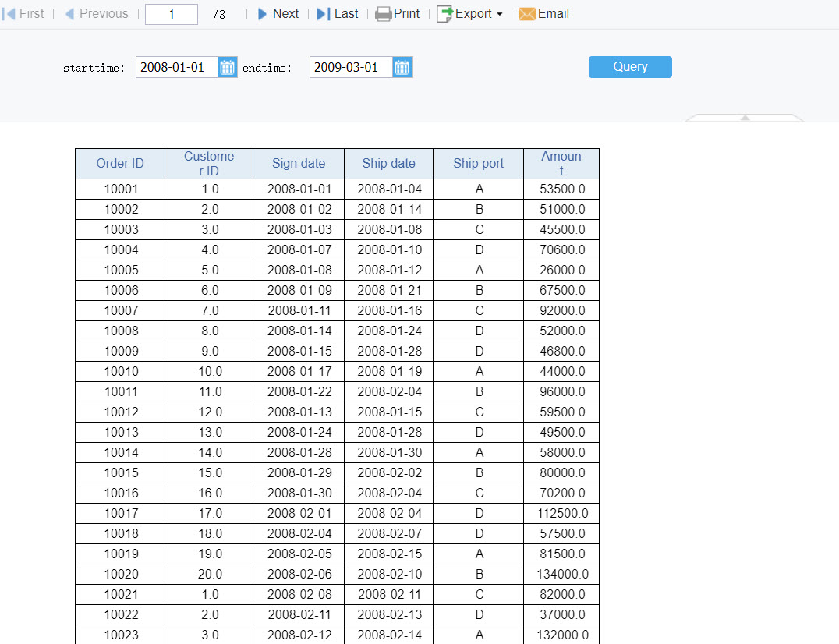
Task: Click amount cell 70600.0
Action: (562, 249)
